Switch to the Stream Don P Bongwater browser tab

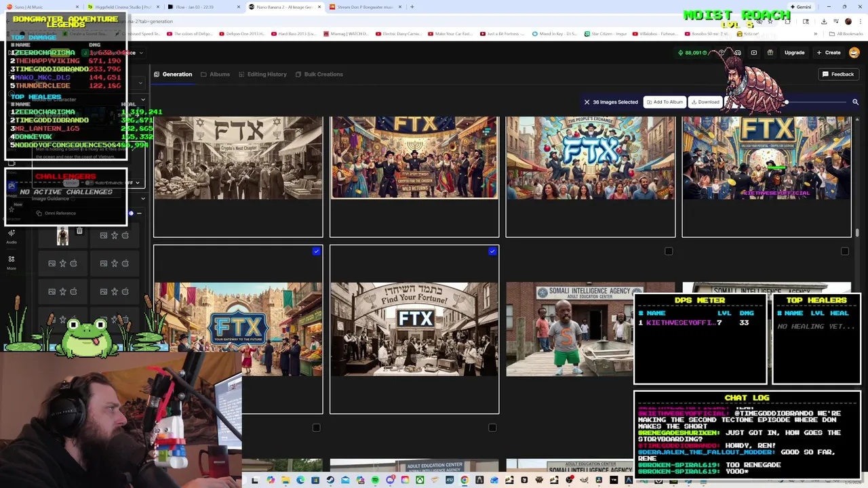coord(366,7)
